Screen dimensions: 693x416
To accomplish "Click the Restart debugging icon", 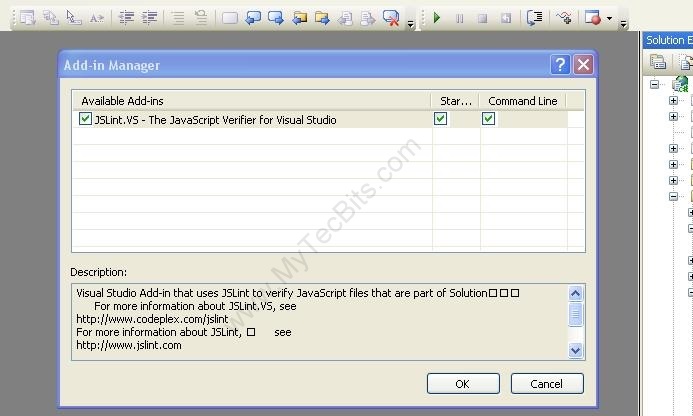I will 506,18.
